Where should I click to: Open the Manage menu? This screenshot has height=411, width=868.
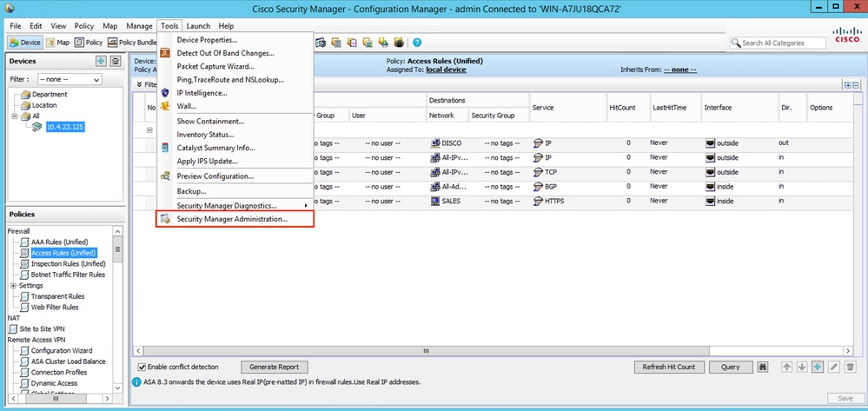coord(139,25)
